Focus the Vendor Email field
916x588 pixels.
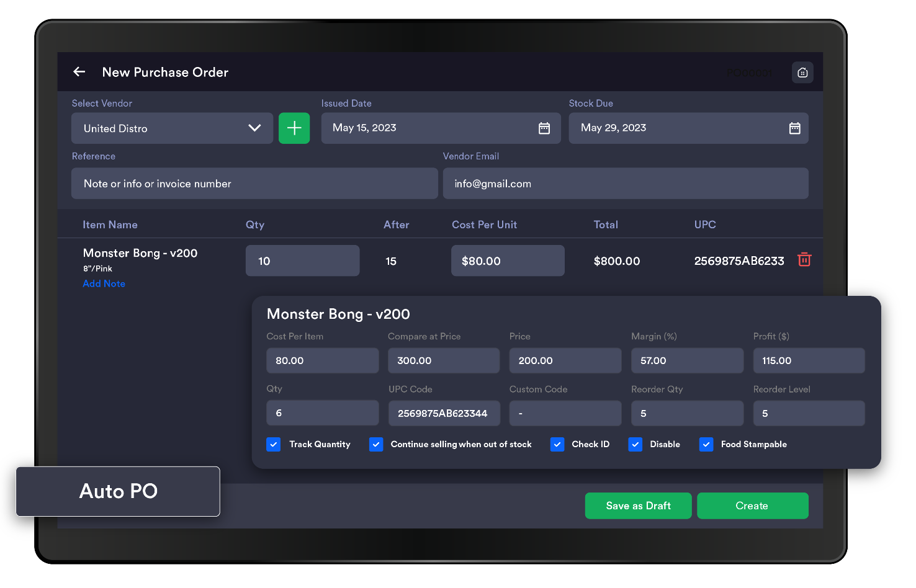(x=626, y=184)
